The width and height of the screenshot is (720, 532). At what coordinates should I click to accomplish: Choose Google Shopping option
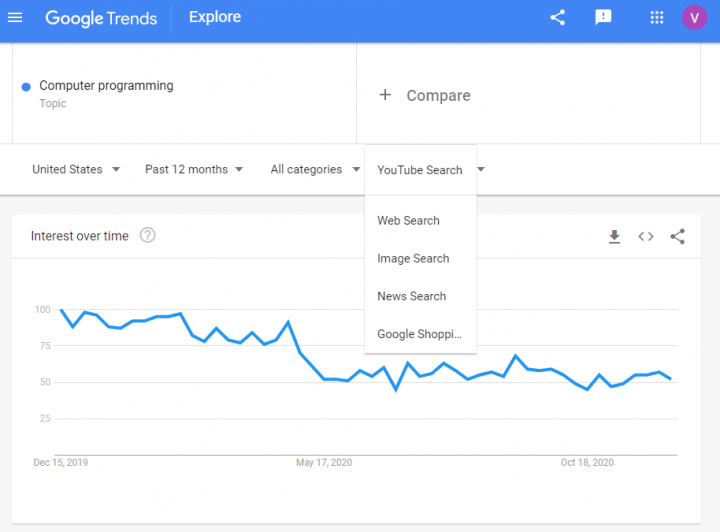point(421,334)
